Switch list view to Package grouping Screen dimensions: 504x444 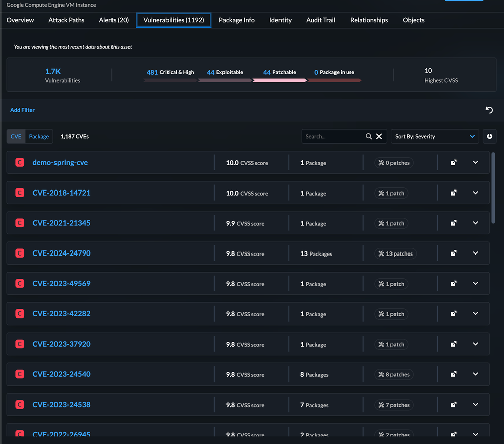coord(39,136)
